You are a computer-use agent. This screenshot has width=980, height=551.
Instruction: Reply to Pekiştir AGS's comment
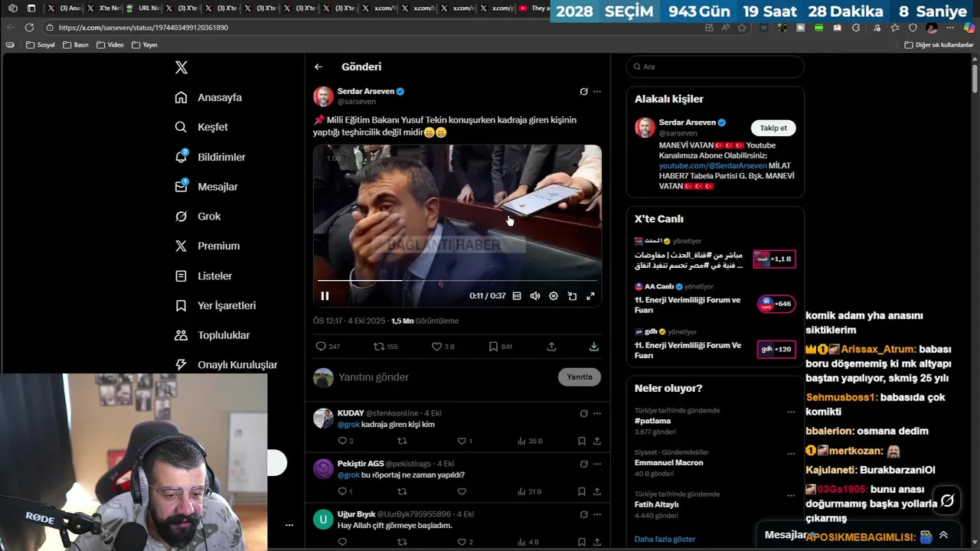click(345, 491)
